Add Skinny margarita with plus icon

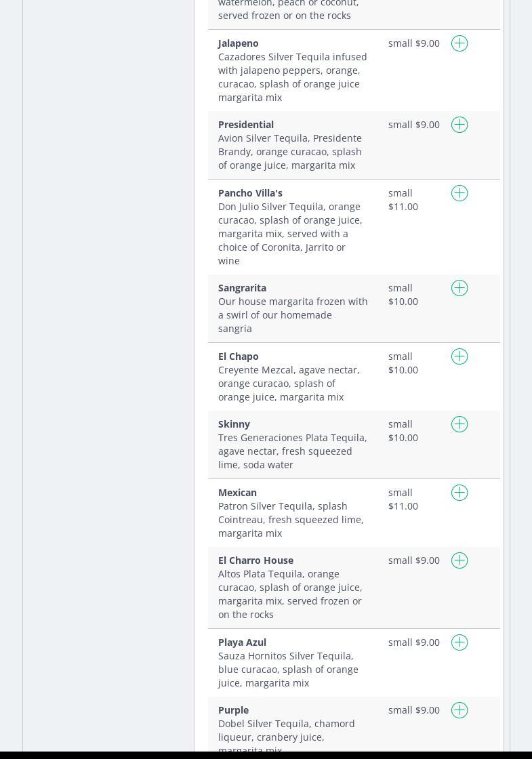[x=459, y=424]
